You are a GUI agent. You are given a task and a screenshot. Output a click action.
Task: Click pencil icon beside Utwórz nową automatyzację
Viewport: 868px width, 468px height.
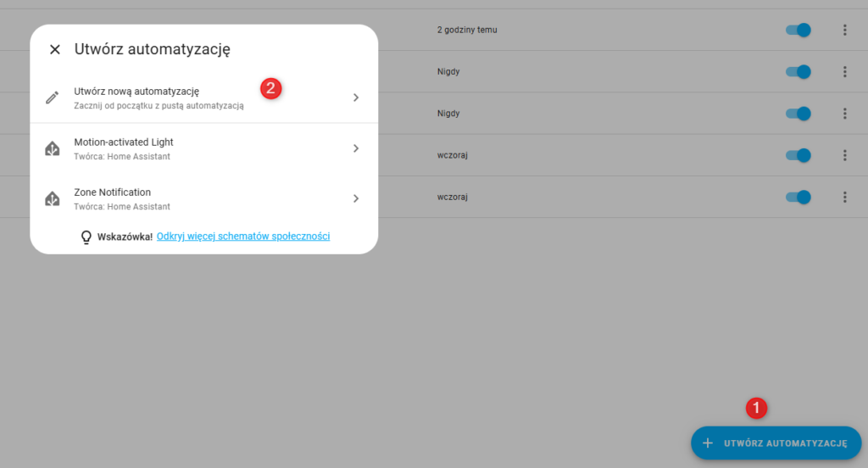tap(53, 97)
